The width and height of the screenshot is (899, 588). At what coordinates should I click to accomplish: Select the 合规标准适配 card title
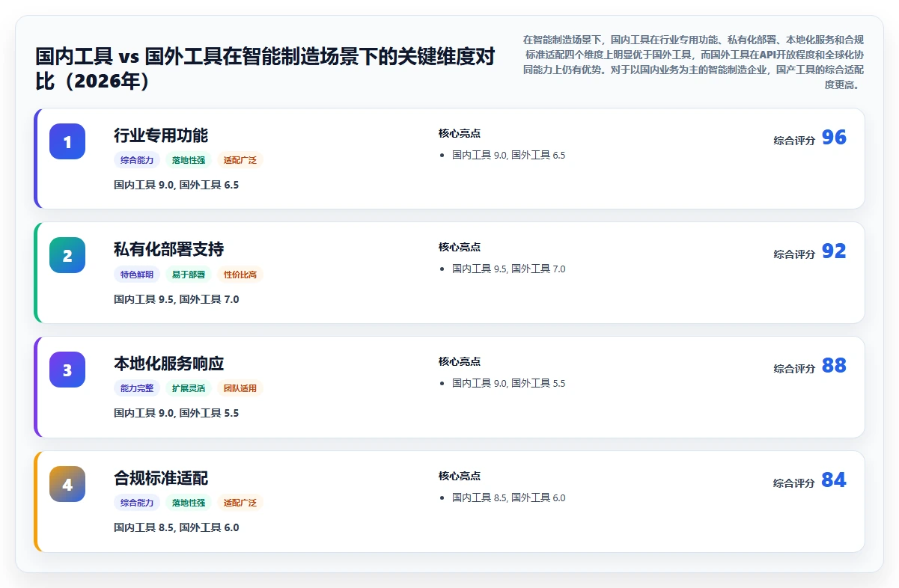[x=161, y=478]
